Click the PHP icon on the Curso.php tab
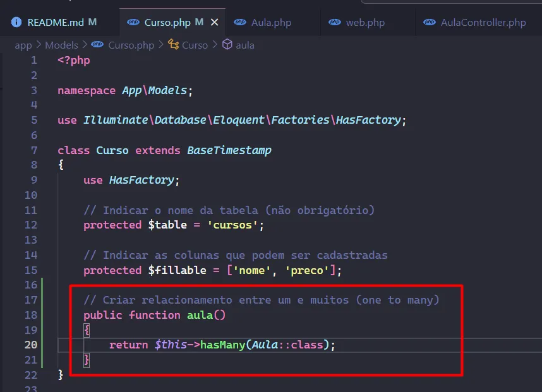This screenshot has height=392, width=542. 133,21
